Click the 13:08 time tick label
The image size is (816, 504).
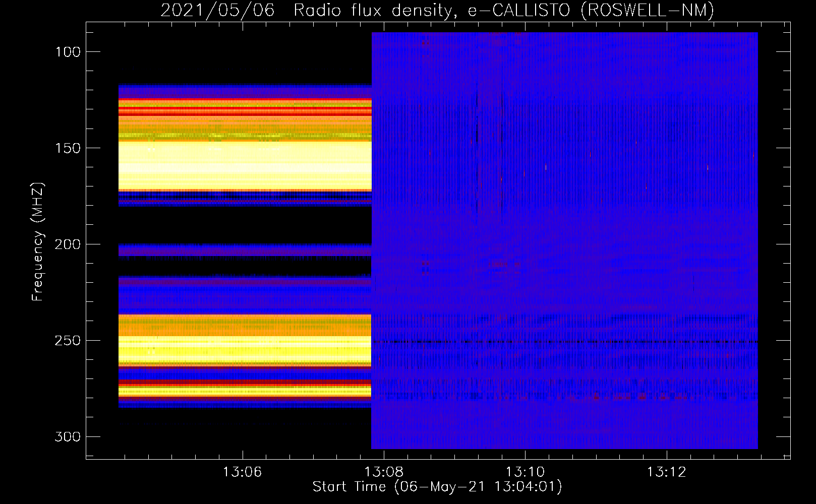pyautogui.click(x=384, y=472)
